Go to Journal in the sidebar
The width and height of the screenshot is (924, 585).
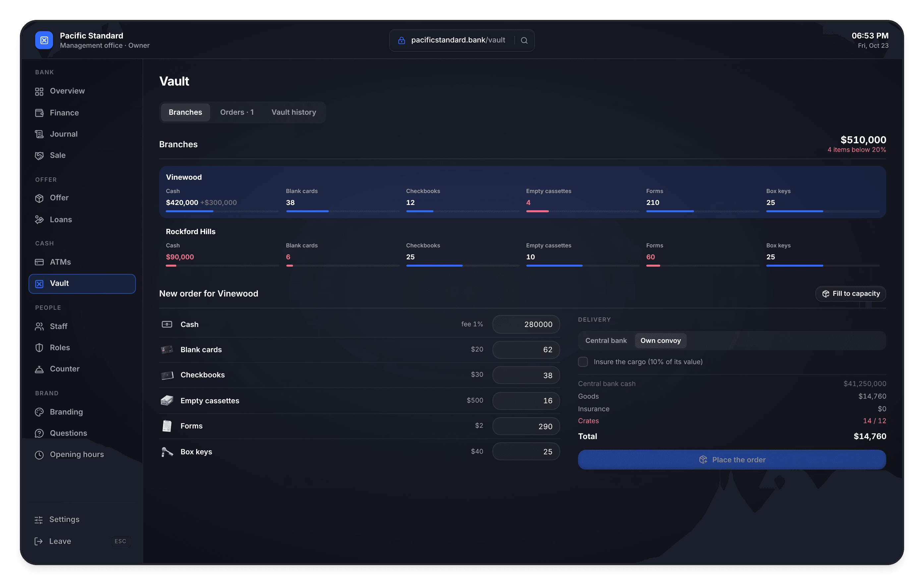pyautogui.click(x=82, y=134)
